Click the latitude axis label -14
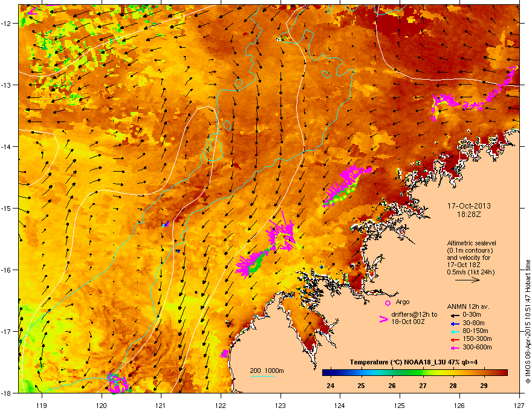Viewport: 532px width, 411px height. [6, 146]
